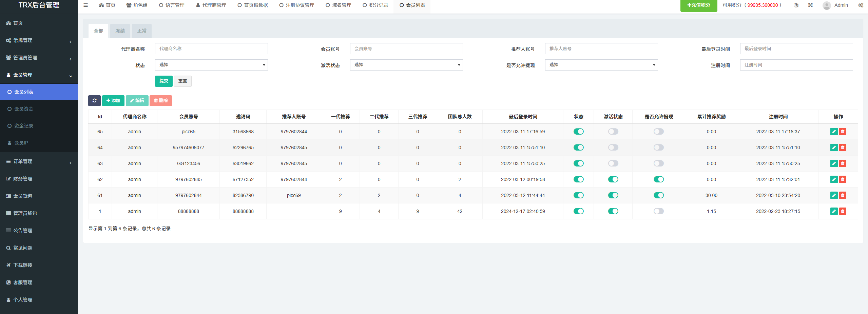Click the hamburger menu icon in top bar

[86, 5]
